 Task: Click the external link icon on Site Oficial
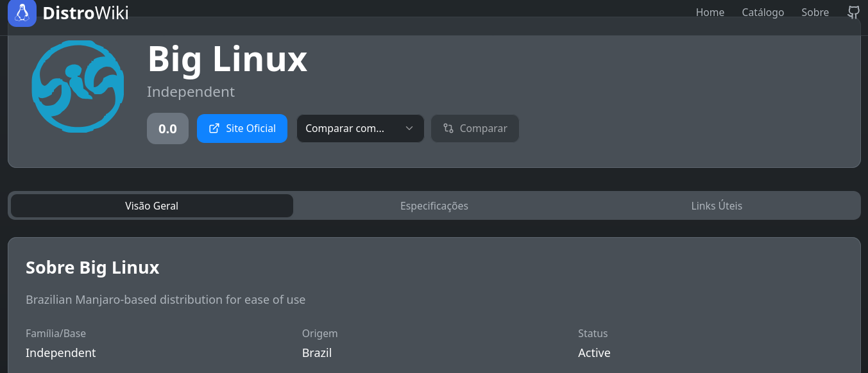click(x=214, y=128)
